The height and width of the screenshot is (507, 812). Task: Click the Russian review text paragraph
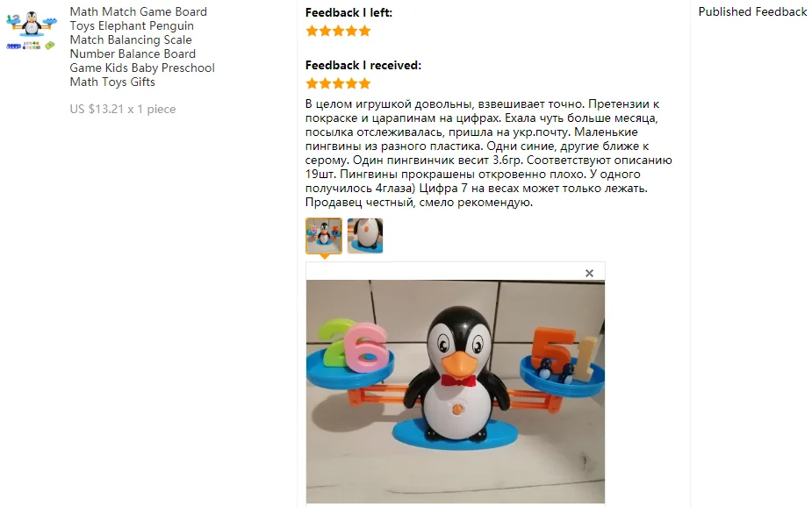(488, 154)
